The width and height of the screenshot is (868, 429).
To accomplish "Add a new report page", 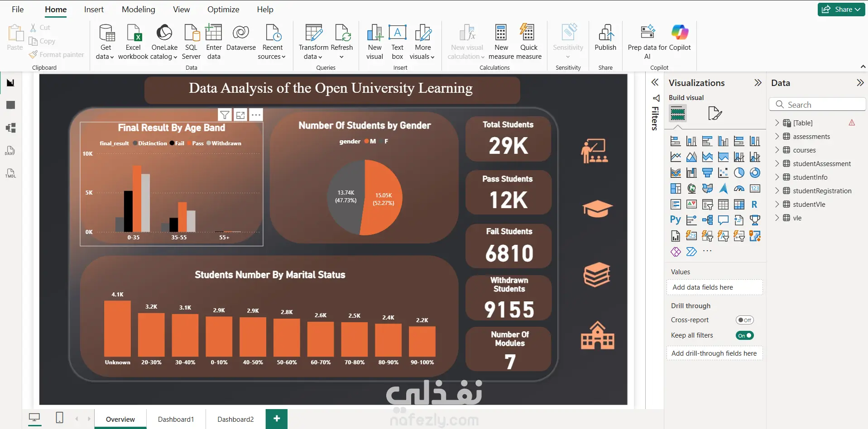I will click(x=277, y=419).
